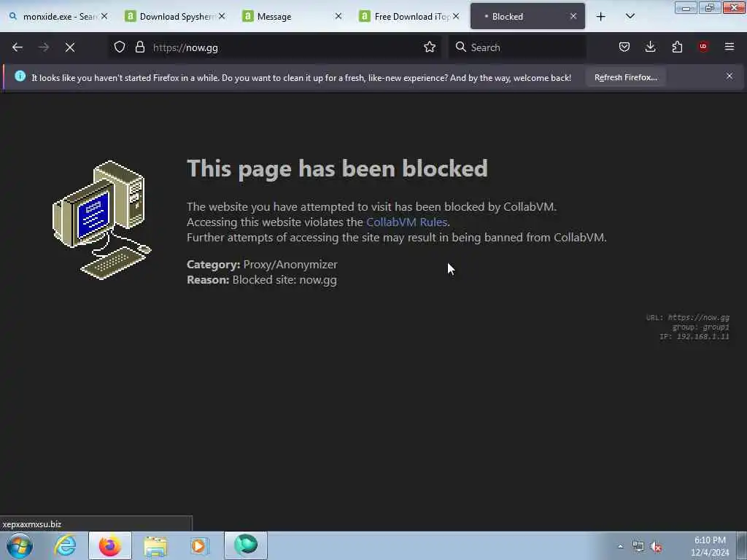
Task: Click the 'This page has been blocked' heading
Action: point(337,168)
